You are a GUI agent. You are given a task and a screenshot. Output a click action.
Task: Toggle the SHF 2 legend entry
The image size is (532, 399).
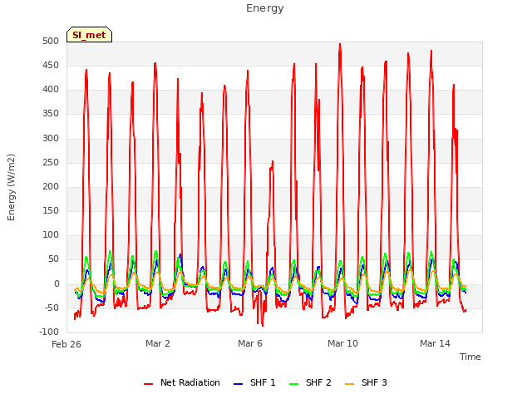click(x=310, y=382)
